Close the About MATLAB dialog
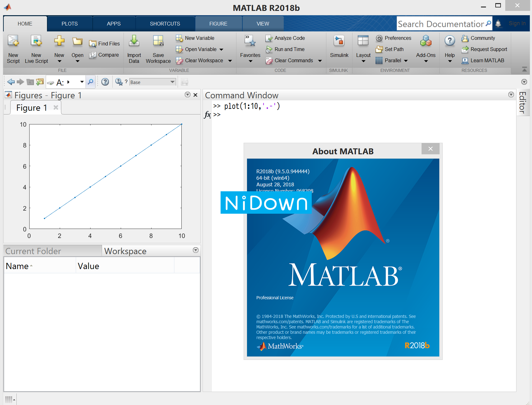 [x=430, y=149]
